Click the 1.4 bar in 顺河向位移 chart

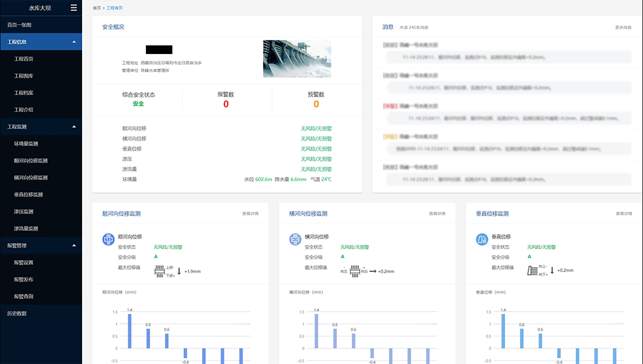tap(130, 331)
